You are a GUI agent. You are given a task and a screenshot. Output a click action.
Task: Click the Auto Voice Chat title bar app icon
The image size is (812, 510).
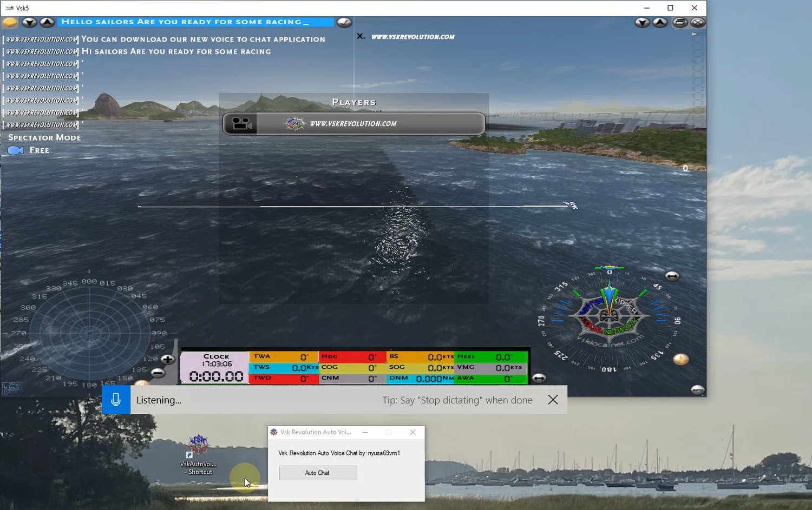(274, 432)
